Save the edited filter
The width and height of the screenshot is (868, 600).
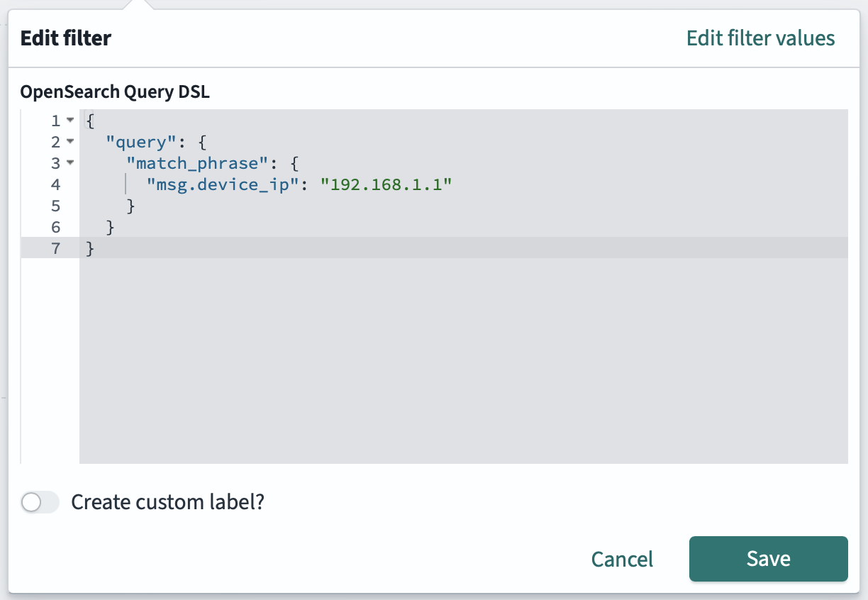(x=768, y=559)
